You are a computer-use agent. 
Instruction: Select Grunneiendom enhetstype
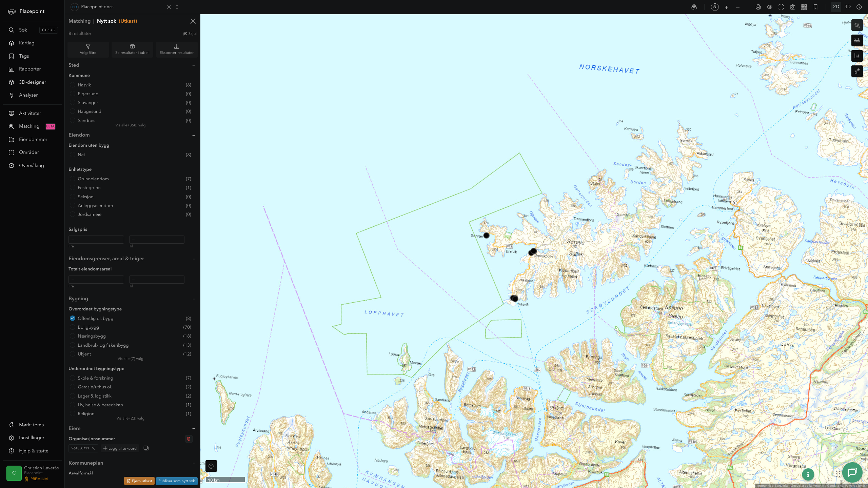(72, 179)
